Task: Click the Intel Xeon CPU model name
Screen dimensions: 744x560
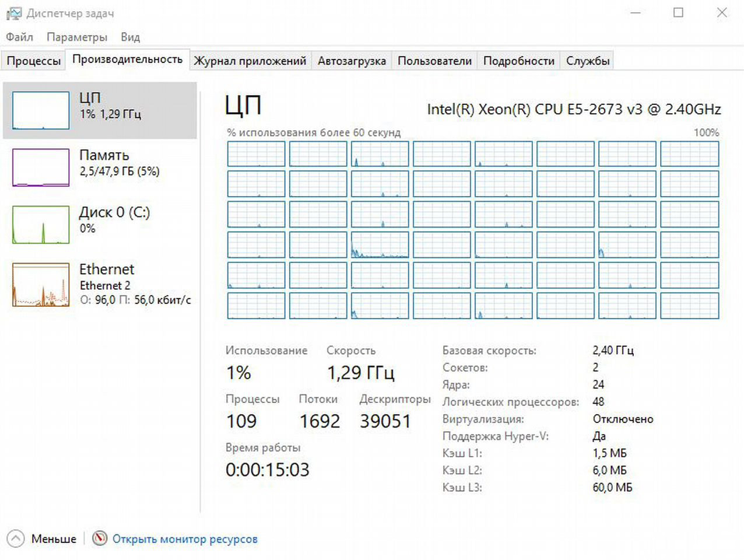Action: [x=574, y=109]
